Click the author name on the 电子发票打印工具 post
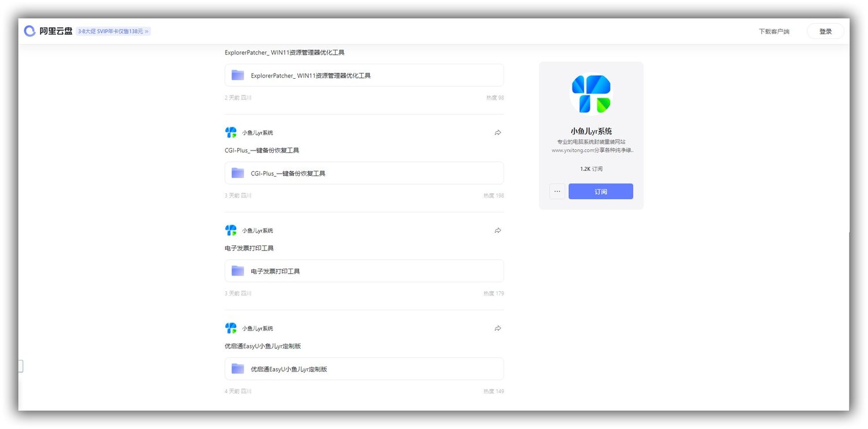The width and height of the screenshot is (868, 429). pyautogui.click(x=258, y=230)
